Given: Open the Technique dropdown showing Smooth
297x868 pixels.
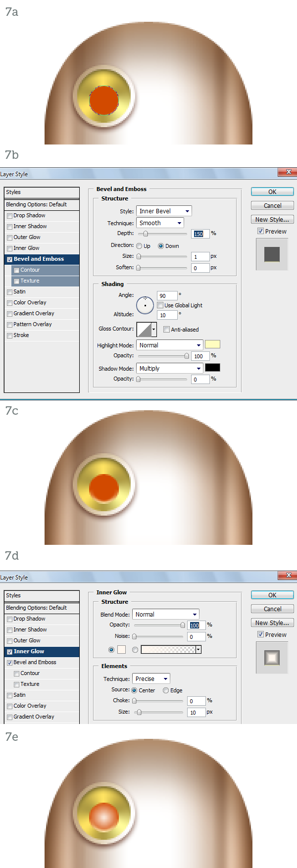Looking at the screenshot, I should 160,223.
